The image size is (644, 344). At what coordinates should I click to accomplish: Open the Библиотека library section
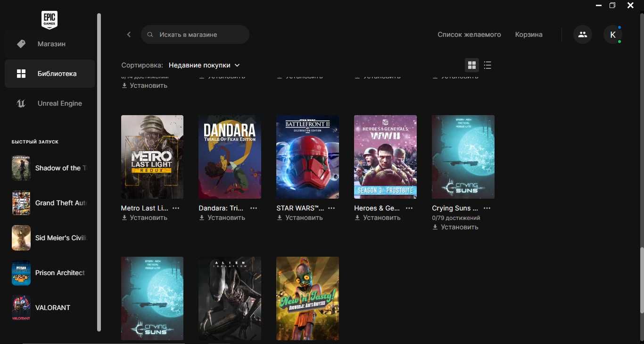[x=50, y=74]
